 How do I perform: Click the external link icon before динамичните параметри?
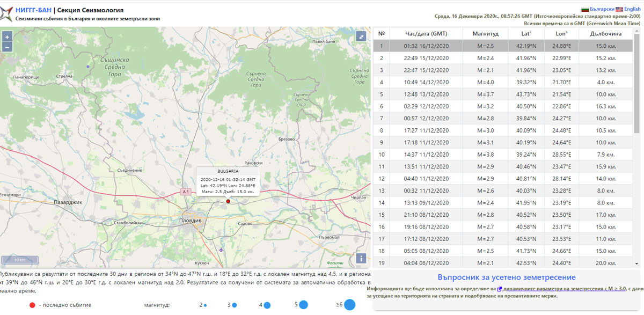pyautogui.click(x=500, y=289)
